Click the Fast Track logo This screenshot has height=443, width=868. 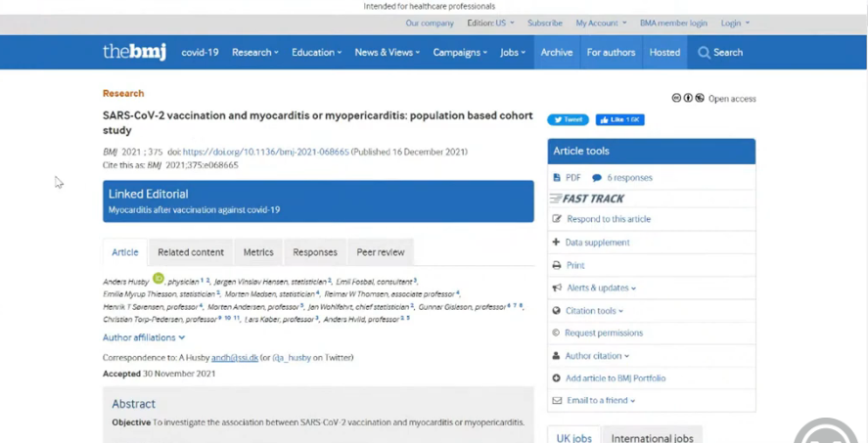587,199
